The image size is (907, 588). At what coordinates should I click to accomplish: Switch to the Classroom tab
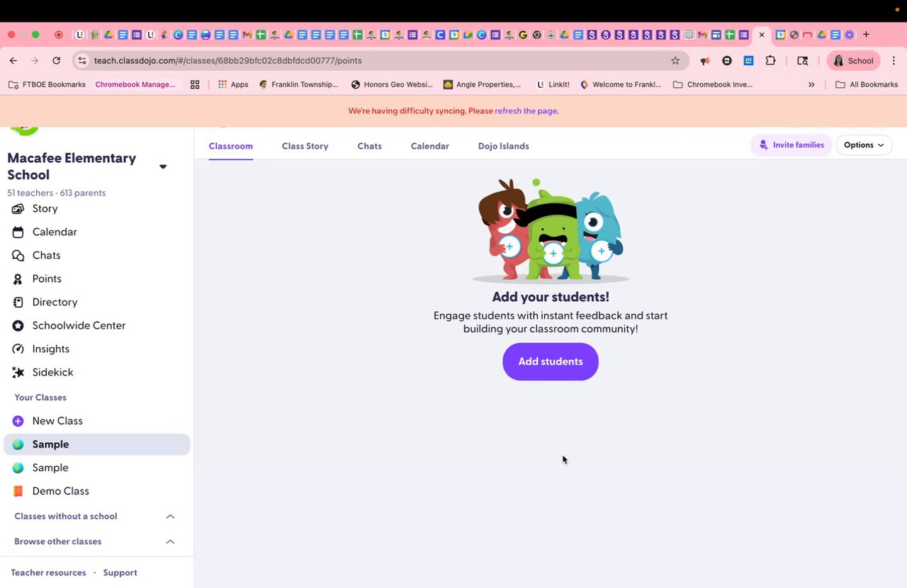(231, 146)
